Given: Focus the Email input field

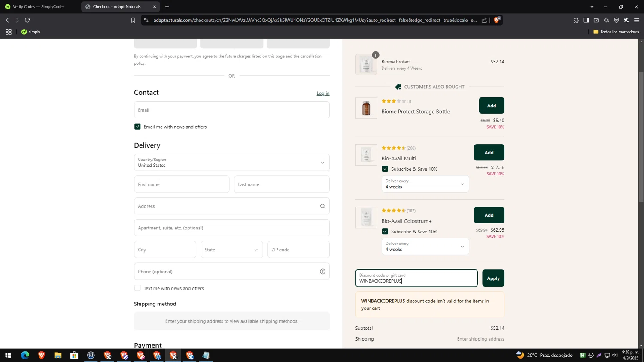Looking at the screenshot, I should (232, 110).
